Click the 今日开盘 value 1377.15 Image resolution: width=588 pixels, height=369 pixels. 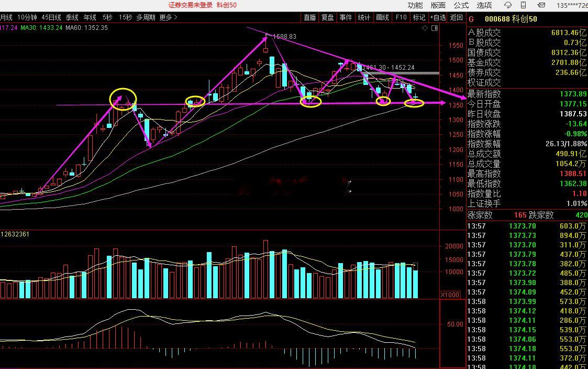click(x=573, y=104)
